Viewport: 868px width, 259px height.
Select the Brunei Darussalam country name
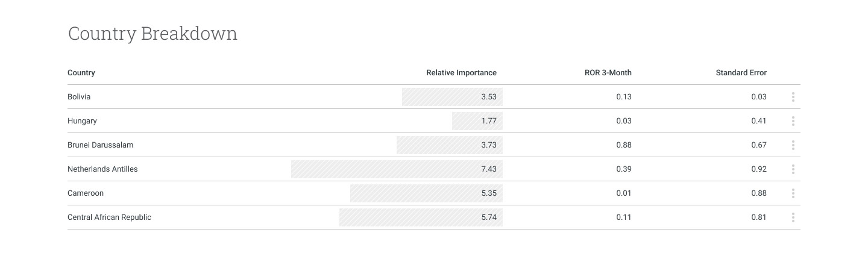100,145
